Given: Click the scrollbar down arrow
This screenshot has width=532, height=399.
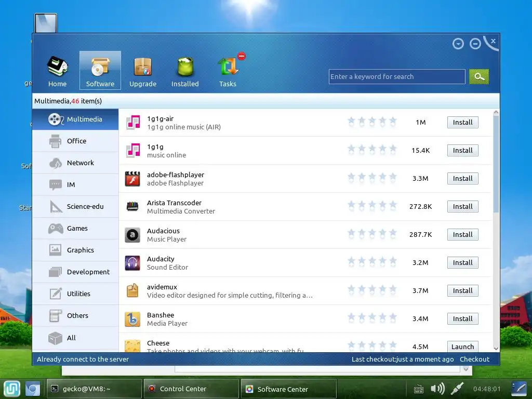Looking at the screenshot, I should click(496, 349).
